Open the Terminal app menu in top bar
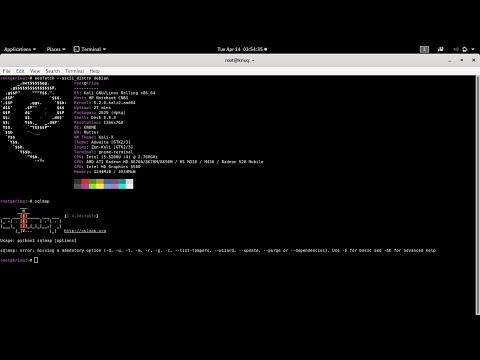Viewport: 480px width, 360px height. click(90, 49)
